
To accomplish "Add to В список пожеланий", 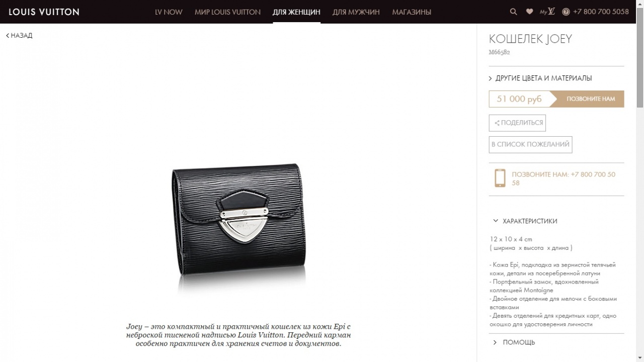I will click(530, 144).
